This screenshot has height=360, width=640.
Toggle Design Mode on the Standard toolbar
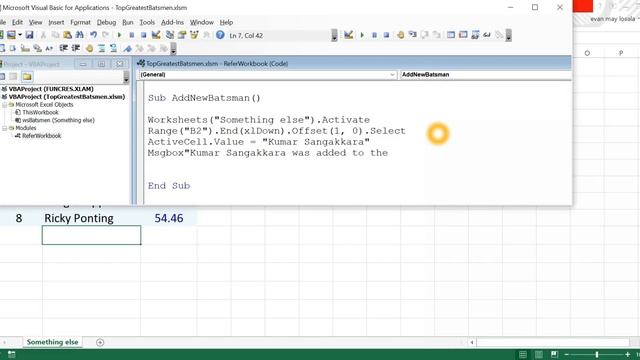156,35
